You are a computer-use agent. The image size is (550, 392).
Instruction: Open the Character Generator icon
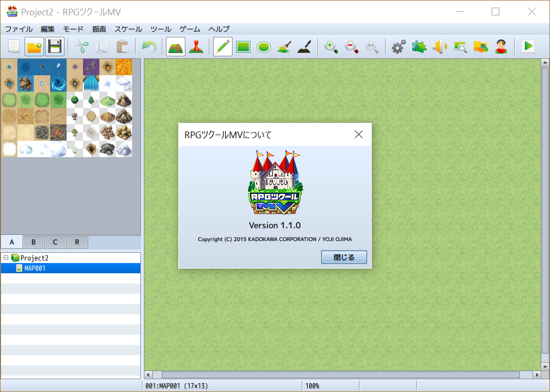[501, 47]
